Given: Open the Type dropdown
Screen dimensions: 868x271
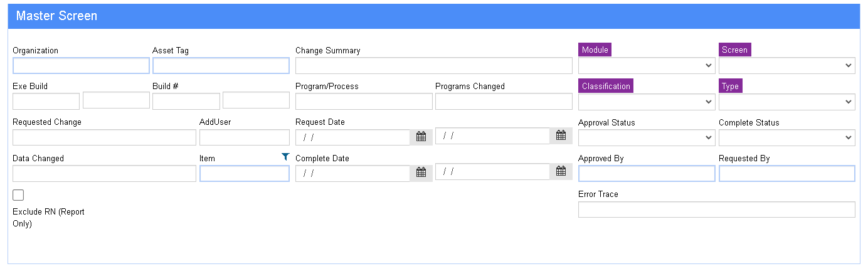Looking at the screenshot, I should coord(787,102).
